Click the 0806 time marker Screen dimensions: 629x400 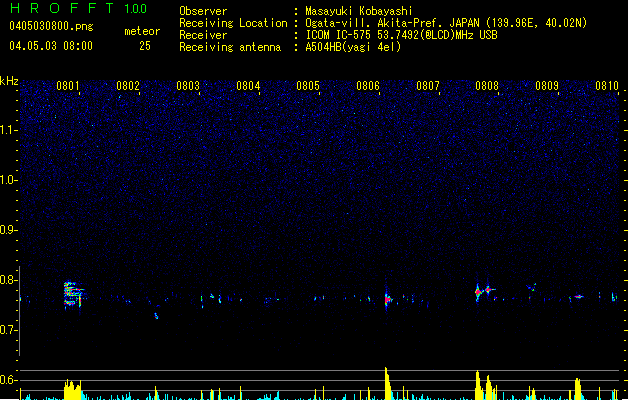point(368,86)
